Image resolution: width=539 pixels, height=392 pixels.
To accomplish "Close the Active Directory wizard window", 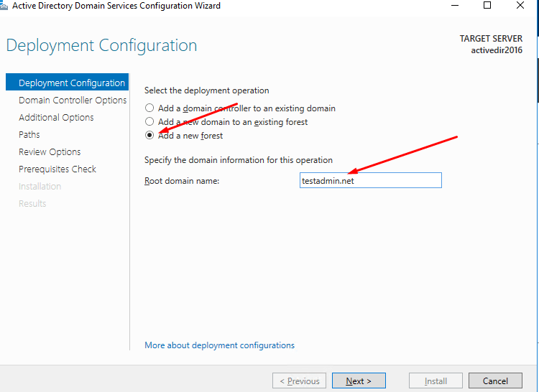I will pyautogui.click(x=520, y=6).
